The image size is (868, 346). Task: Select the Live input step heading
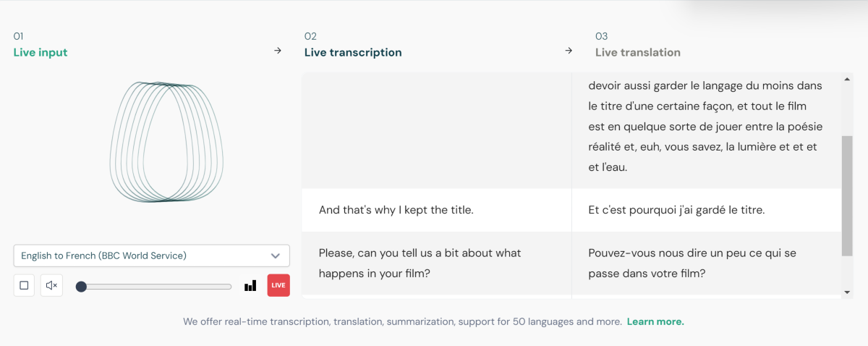[x=41, y=52]
